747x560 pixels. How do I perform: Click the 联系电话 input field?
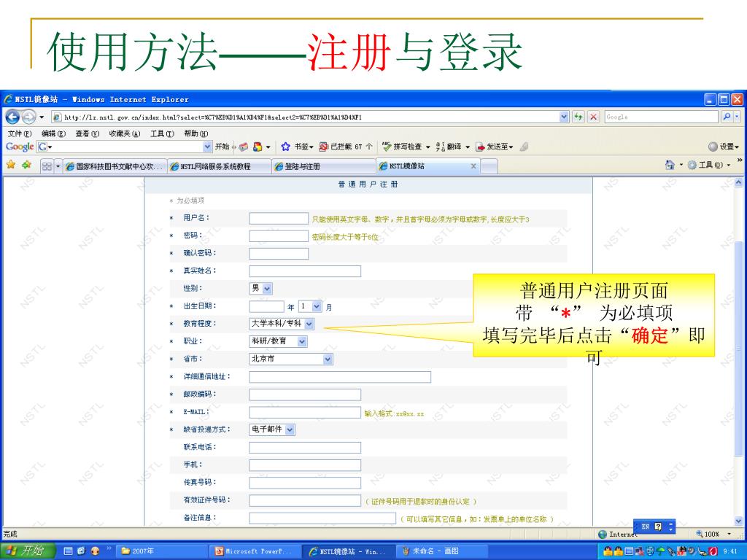click(x=305, y=448)
